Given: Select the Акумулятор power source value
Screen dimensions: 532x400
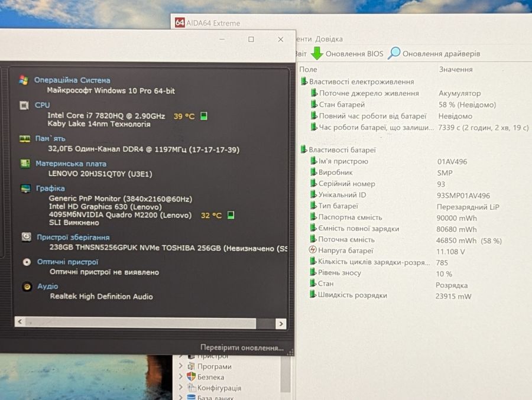Looking at the screenshot, I should pyautogui.click(x=460, y=93).
